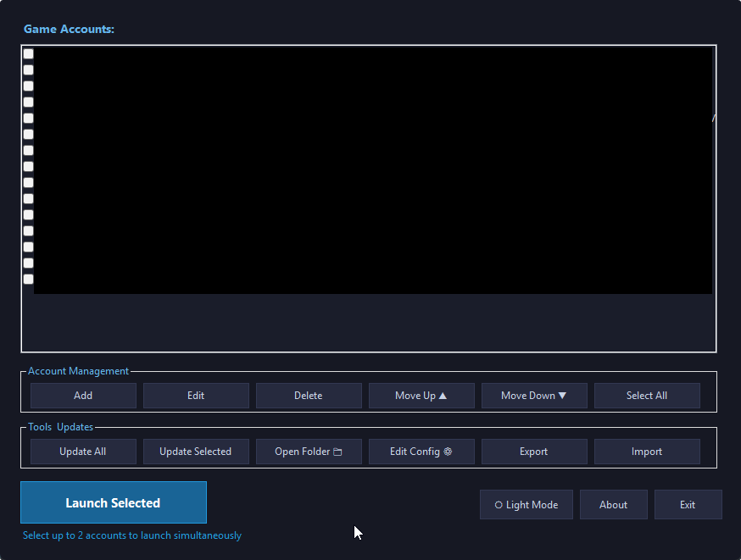Move the account up in list
Viewport: 741px width, 560px height.
click(421, 396)
